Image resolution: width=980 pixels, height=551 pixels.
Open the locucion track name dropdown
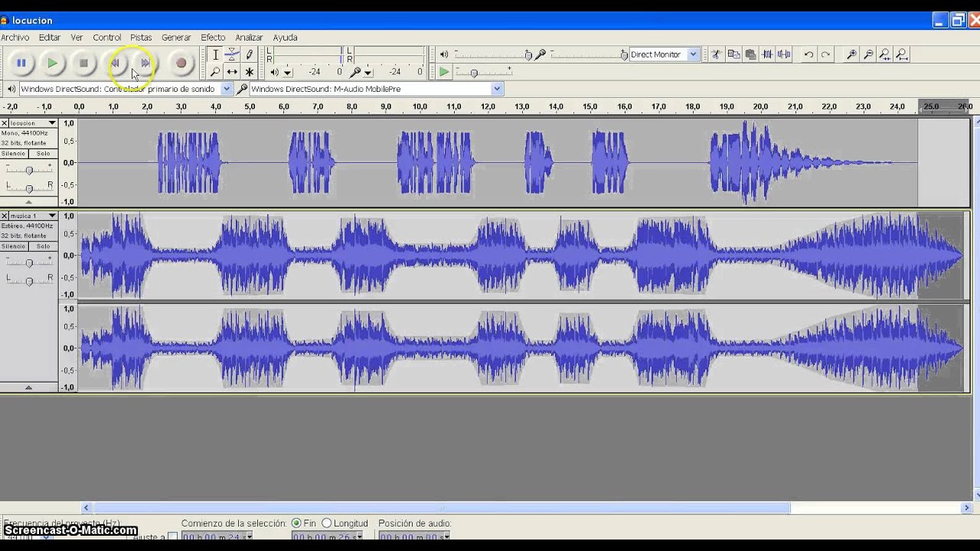pyautogui.click(x=52, y=123)
